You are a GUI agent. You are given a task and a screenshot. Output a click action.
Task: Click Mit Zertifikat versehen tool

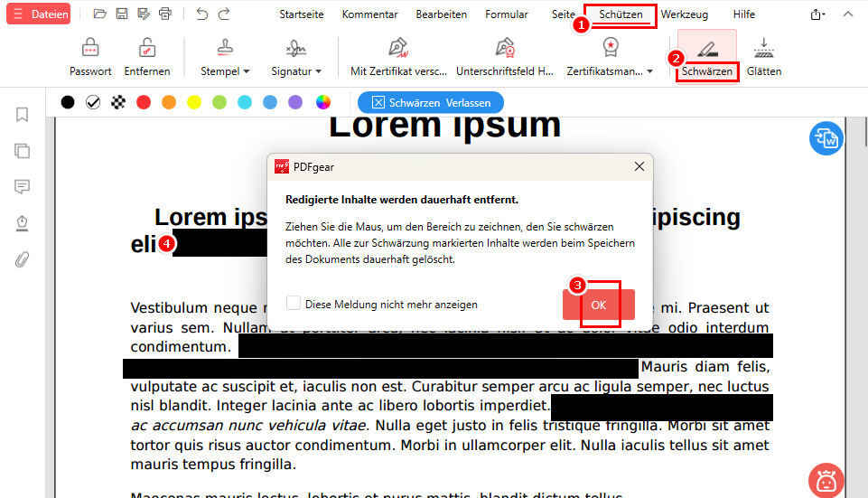(398, 57)
